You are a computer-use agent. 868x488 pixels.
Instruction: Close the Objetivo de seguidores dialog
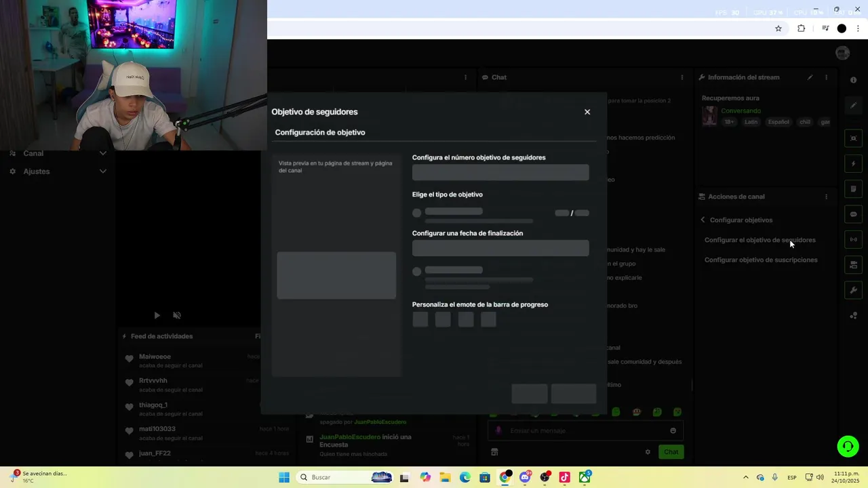[587, 112]
